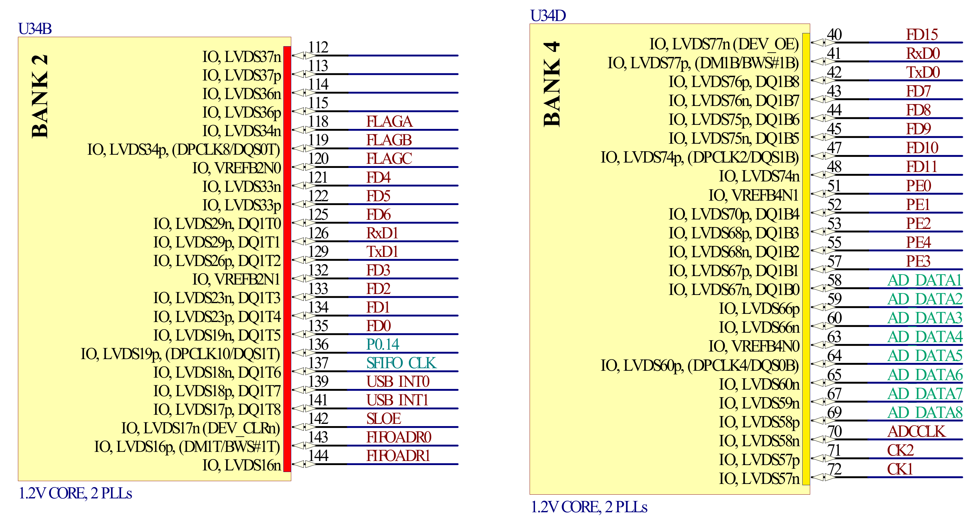
Task: Select USB_INT0 net label
Action: [x=398, y=382]
